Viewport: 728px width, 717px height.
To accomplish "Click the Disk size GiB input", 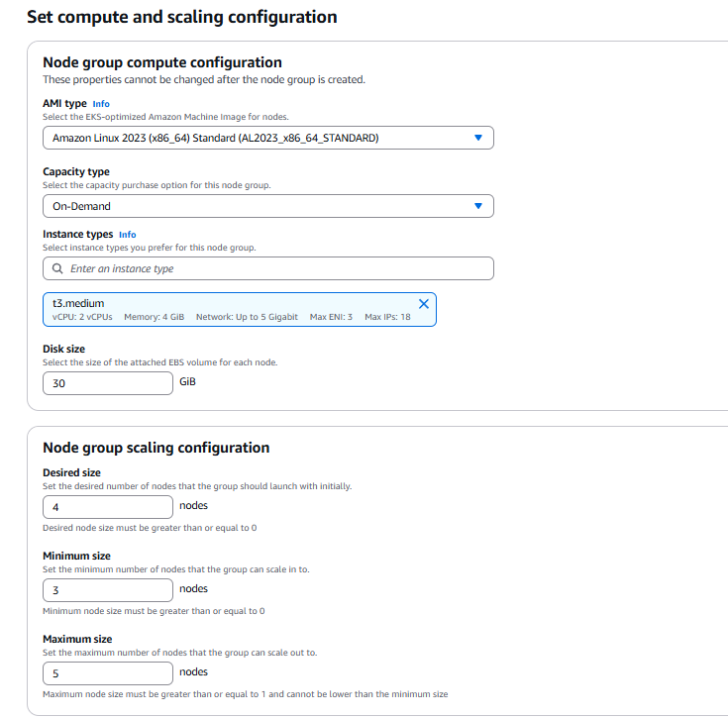I will 108,383.
